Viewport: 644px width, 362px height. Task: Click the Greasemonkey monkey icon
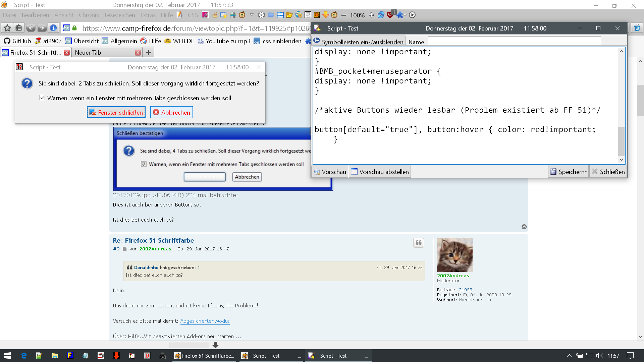coord(242,15)
